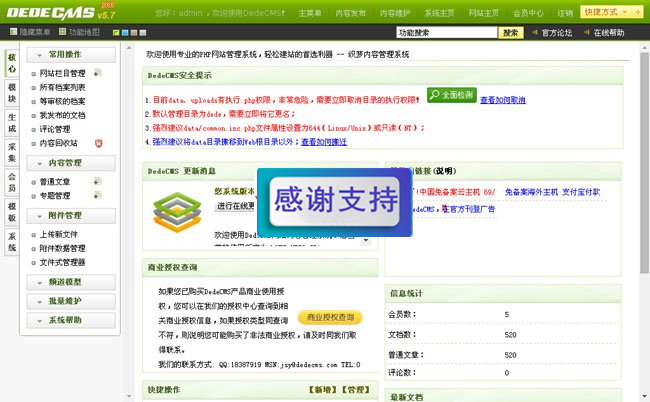Click the add icon next to 网站栏目管理
The width and height of the screenshot is (650, 402).
tap(97, 73)
